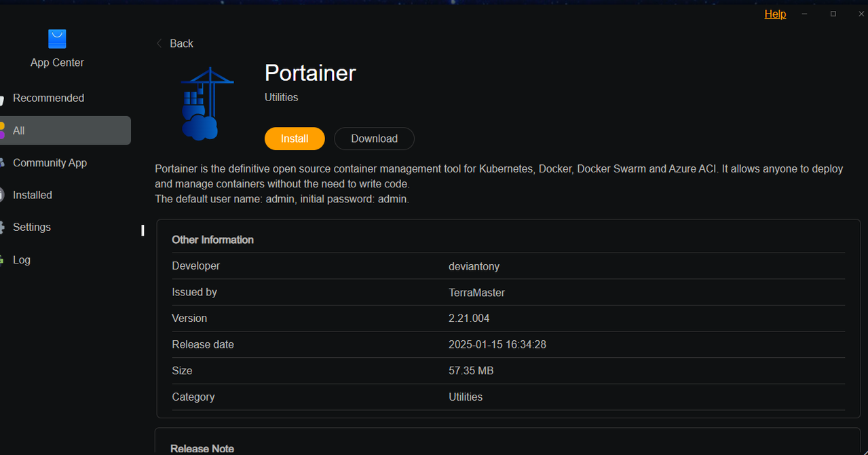Click the Size row label
This screenshot has height=455, width=868.
coord(182,371)
